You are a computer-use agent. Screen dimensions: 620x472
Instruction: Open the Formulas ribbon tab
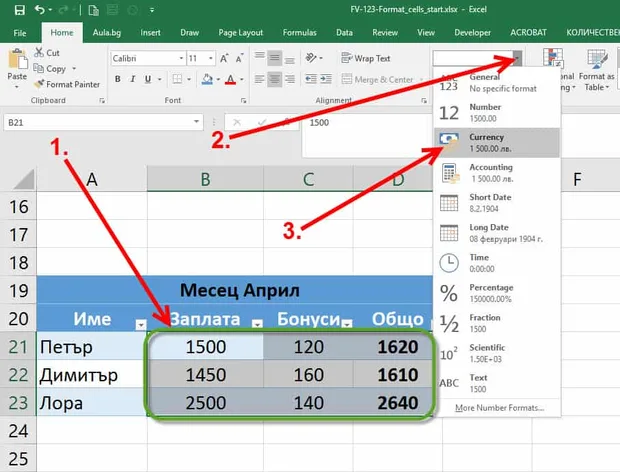click(299, 33)
